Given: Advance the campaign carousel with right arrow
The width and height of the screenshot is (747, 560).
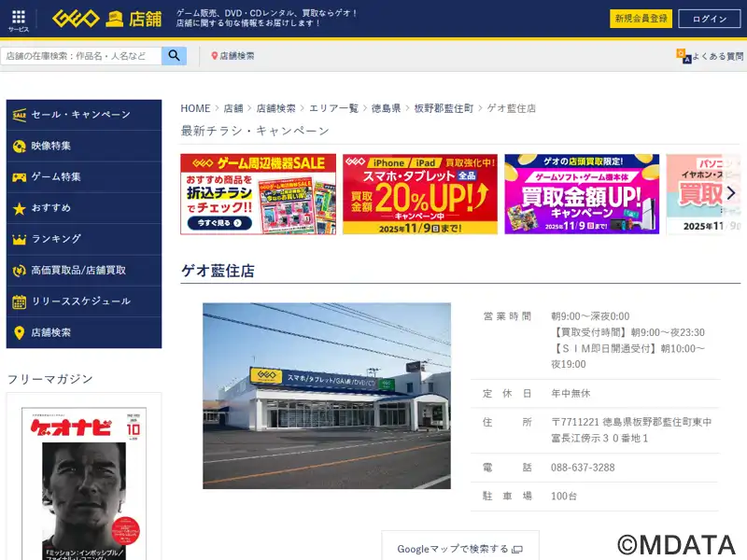Looking at the screenshot, I should (731, 193).
